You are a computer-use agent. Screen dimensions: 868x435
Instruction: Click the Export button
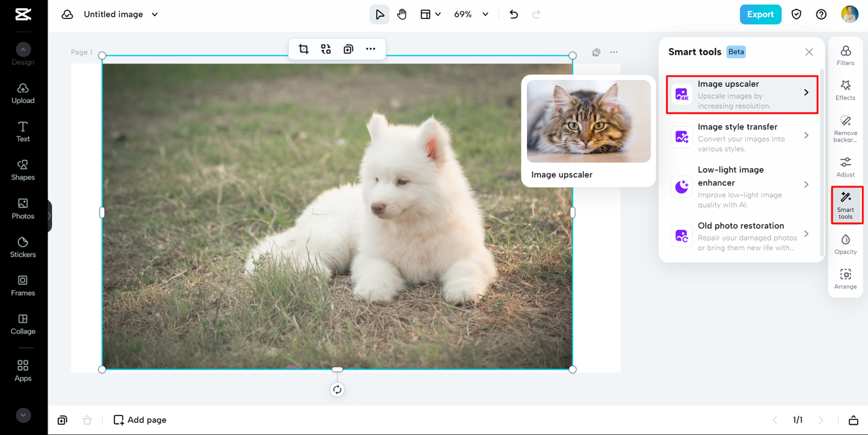tap(760, 14)
